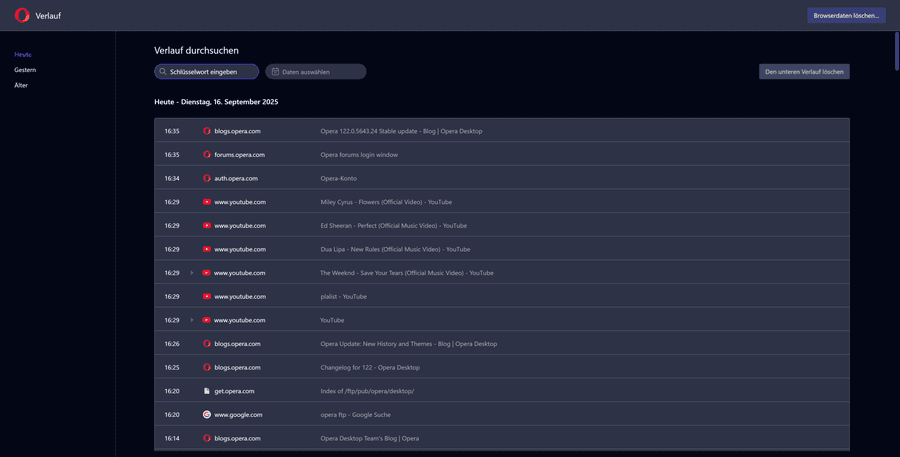Click the Opera favicon in the 16:26 blogs.opera.com row

[x=207, y=343]
